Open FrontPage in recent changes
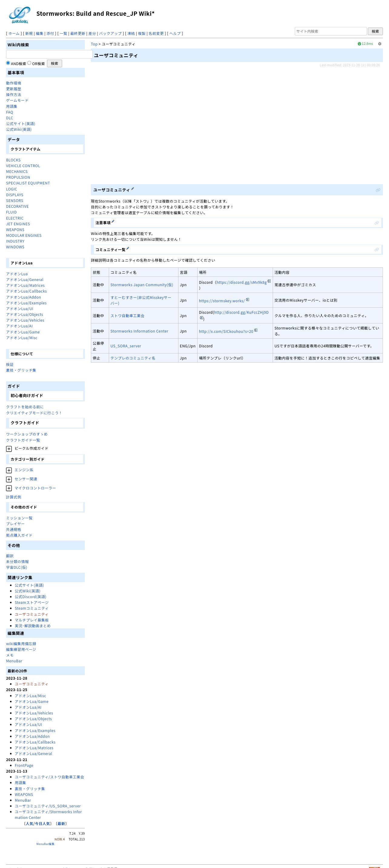 [24, 766]
